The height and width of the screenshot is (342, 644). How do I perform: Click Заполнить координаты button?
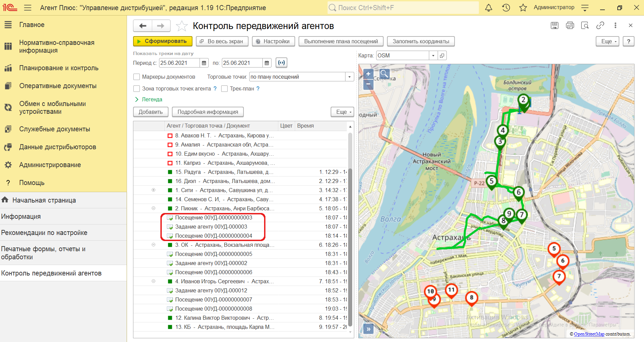click(x=421, y=41)
